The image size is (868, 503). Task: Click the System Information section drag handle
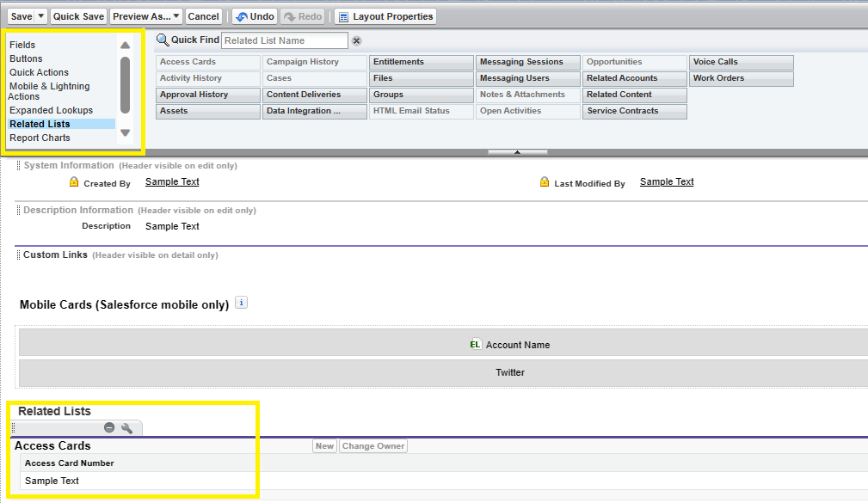(x=18, y=165)
